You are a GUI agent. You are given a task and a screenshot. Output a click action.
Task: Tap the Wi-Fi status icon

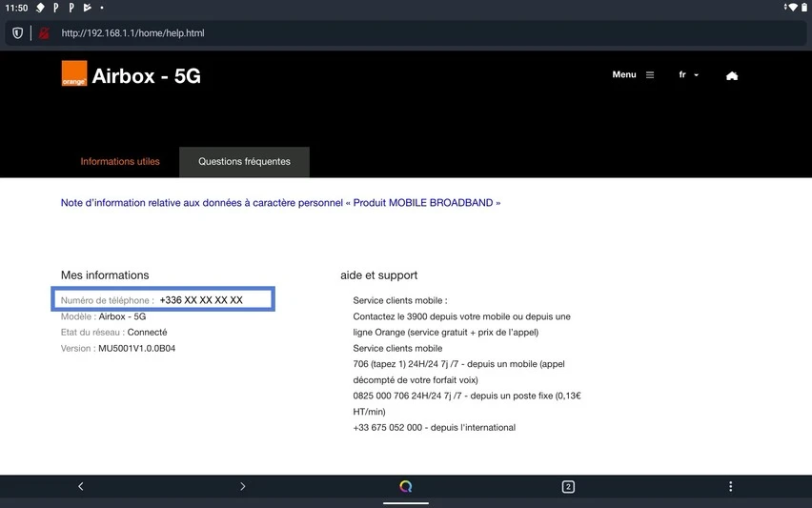[792, 8]
